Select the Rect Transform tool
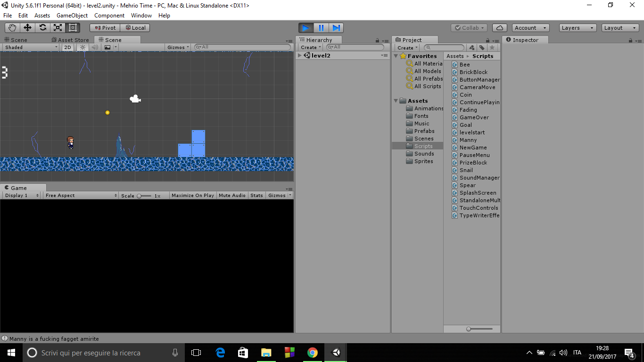Image resolution: width=644 pixels, height=362 pixels. (x=73, y=28)
